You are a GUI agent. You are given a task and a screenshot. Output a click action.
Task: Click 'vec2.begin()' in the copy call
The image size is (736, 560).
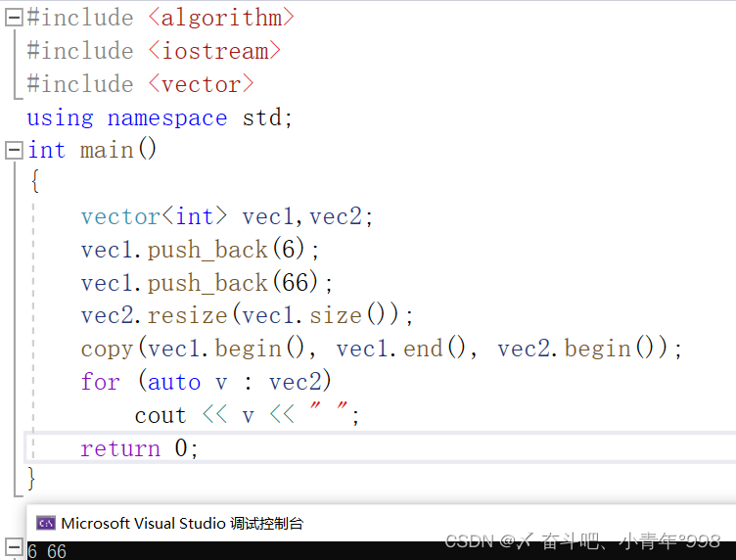point(582,349)
